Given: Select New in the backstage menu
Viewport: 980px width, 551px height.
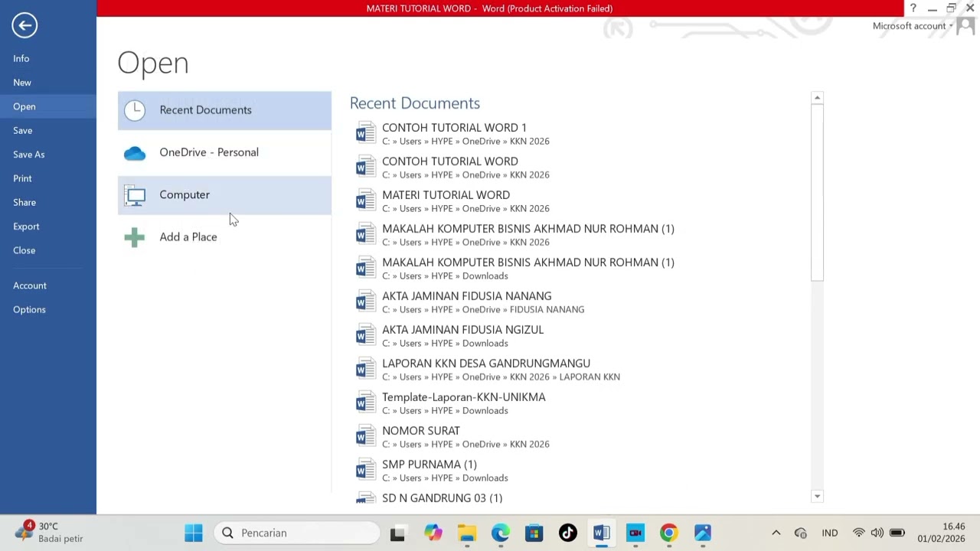Looking at the screenshot, I should 48,83.
